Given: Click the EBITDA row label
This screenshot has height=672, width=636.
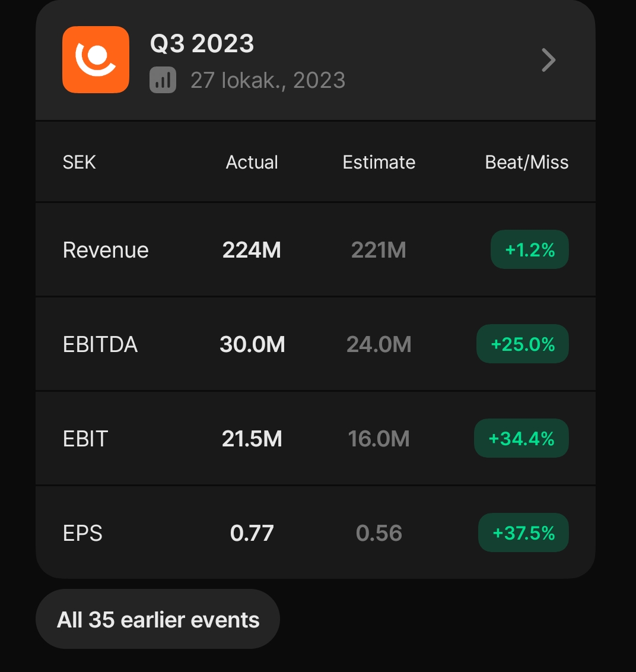Looking at the screenshot, I should [x=100, y=344].
